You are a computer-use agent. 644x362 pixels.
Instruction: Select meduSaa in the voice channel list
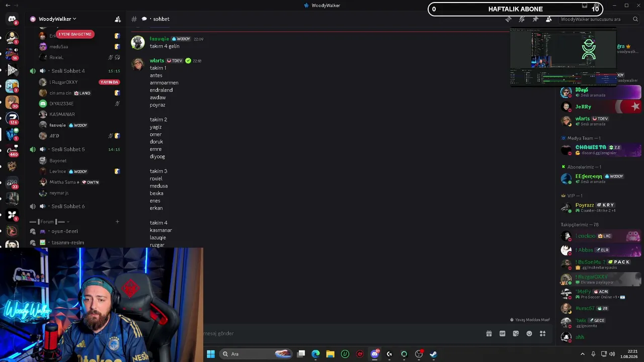[79, 46]
